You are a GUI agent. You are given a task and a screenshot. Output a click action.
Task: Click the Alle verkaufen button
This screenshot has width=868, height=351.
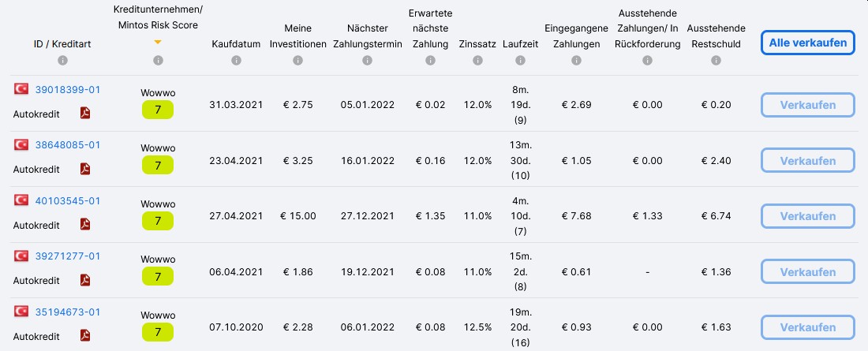pos(808,43)
